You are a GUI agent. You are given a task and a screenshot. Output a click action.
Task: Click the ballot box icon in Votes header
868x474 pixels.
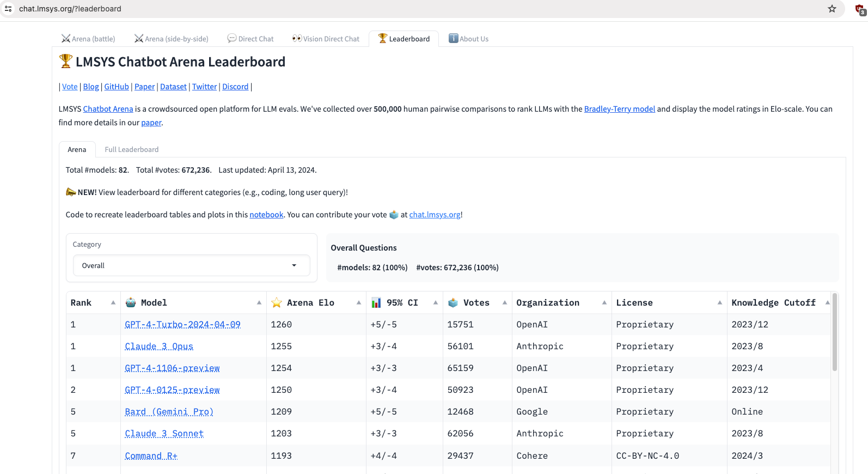pyautogui.click(x=453, y=303)
